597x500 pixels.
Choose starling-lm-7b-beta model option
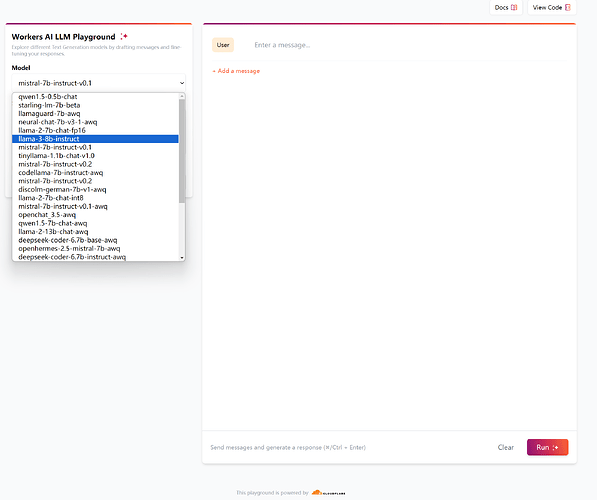tap(95, 105)
